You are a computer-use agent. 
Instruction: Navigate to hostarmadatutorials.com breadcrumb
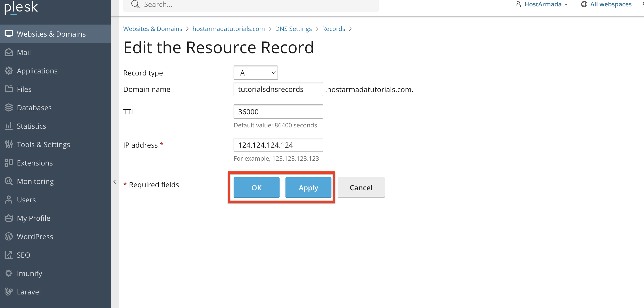coord(229,29)
